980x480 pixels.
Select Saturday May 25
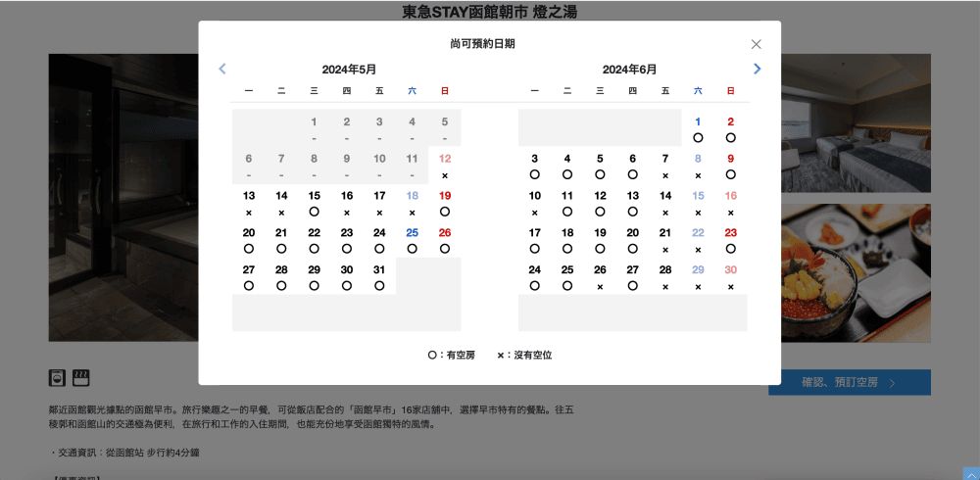pyautogui.click(x=412, y=240)
